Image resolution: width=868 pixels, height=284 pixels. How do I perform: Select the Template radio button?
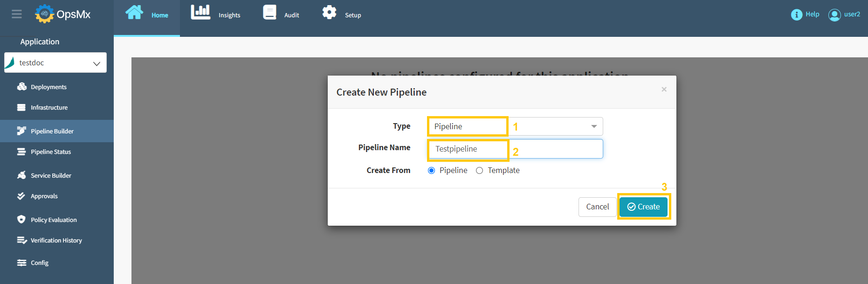click(x=479, y=171)
